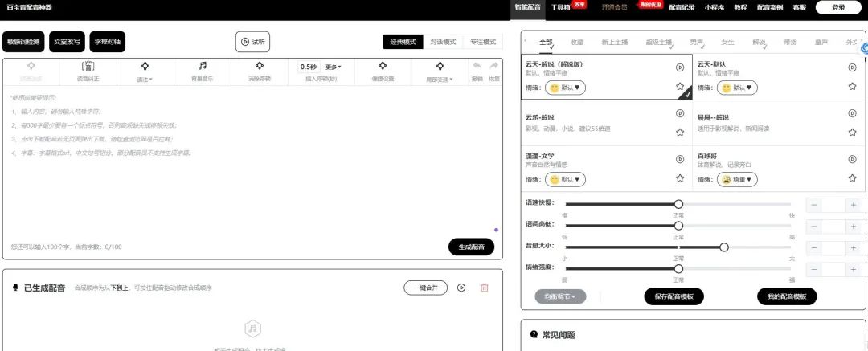
Task: Open emotion dropdown for 云天-默认
Action: (x=737, y=88)
